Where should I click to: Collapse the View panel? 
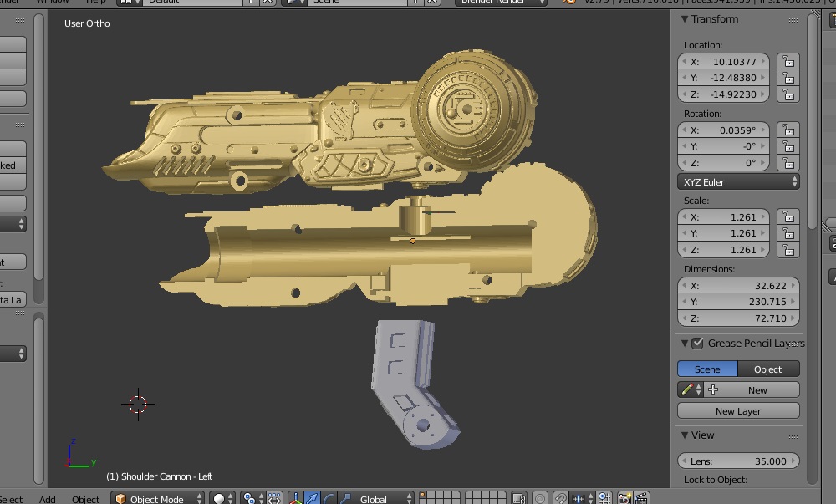(x=684, y=435)
